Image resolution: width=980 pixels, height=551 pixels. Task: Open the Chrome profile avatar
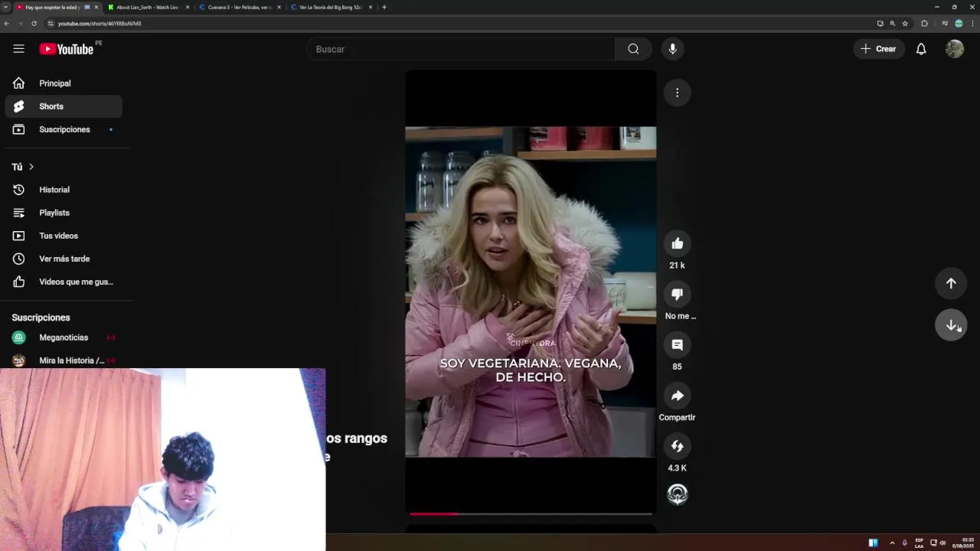959,24
